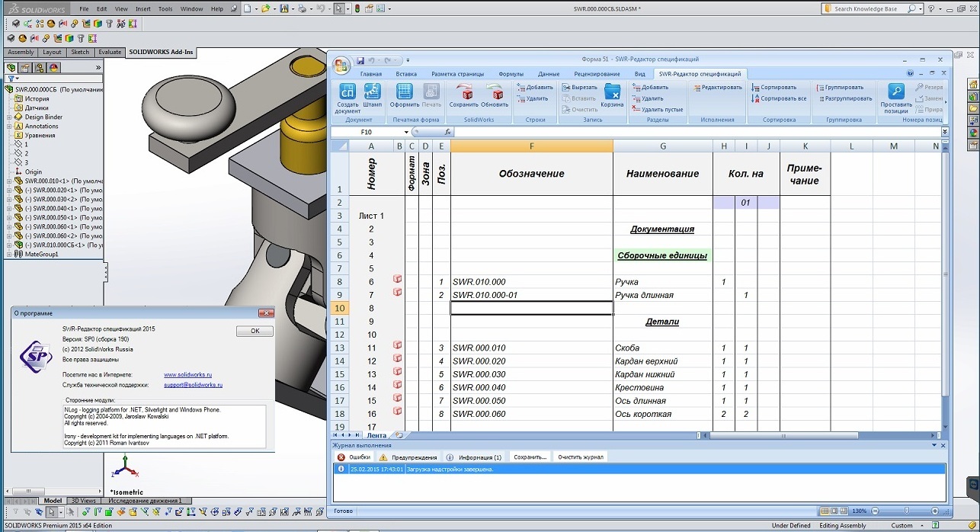Click the Сортировать button

(x=773, y=87)
